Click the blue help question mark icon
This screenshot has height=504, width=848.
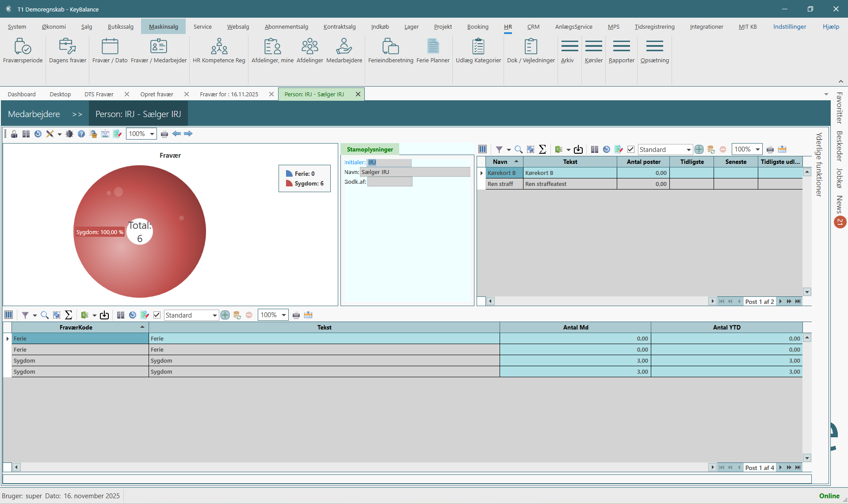click(81, 134)
